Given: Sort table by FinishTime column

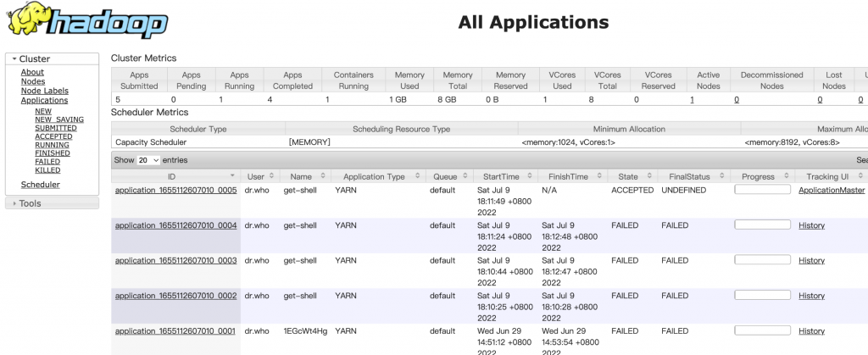Looking at the screenshot, I should tap(572, 176).
